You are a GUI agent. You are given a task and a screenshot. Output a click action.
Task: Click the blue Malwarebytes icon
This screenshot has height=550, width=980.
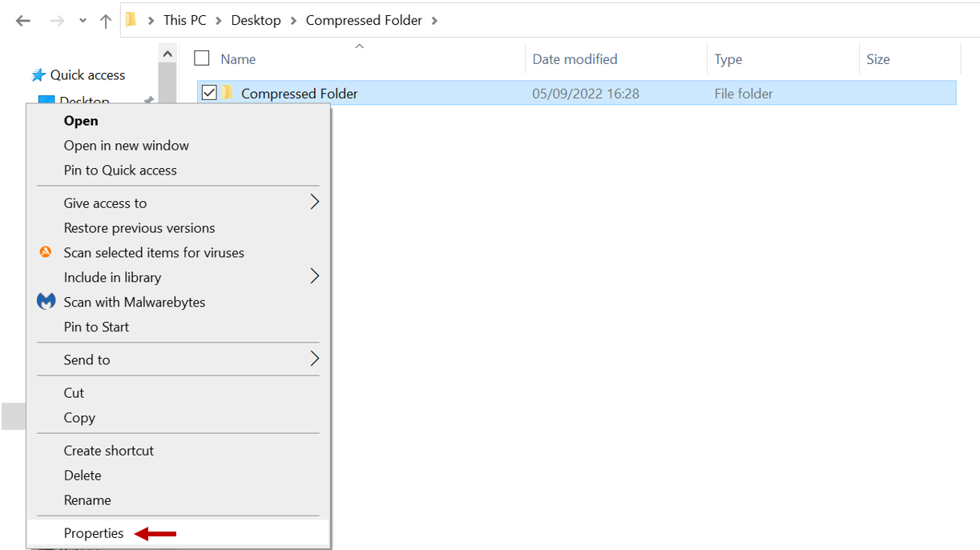coord(46,302)
